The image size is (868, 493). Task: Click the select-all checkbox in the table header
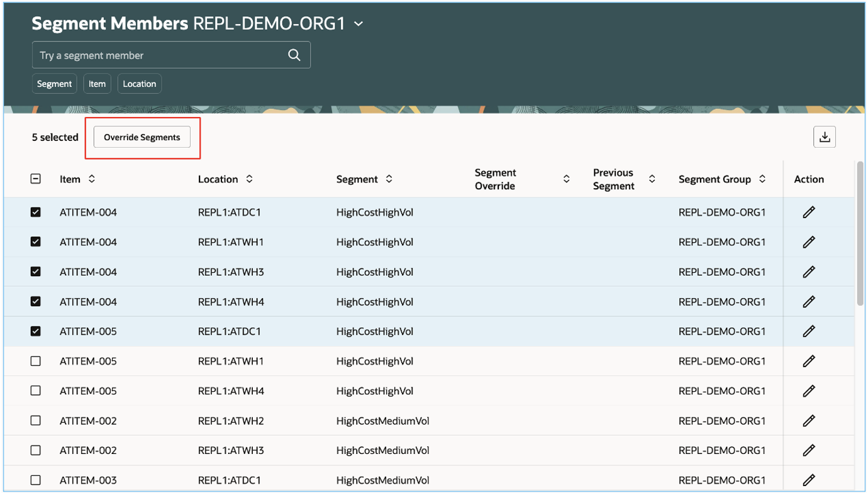click(x=36, y=179)
